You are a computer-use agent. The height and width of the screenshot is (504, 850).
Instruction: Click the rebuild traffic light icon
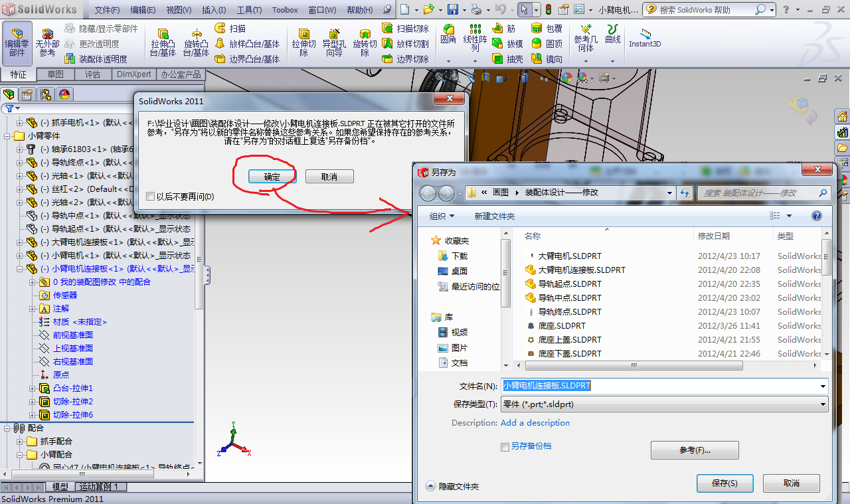pos(548,9)
